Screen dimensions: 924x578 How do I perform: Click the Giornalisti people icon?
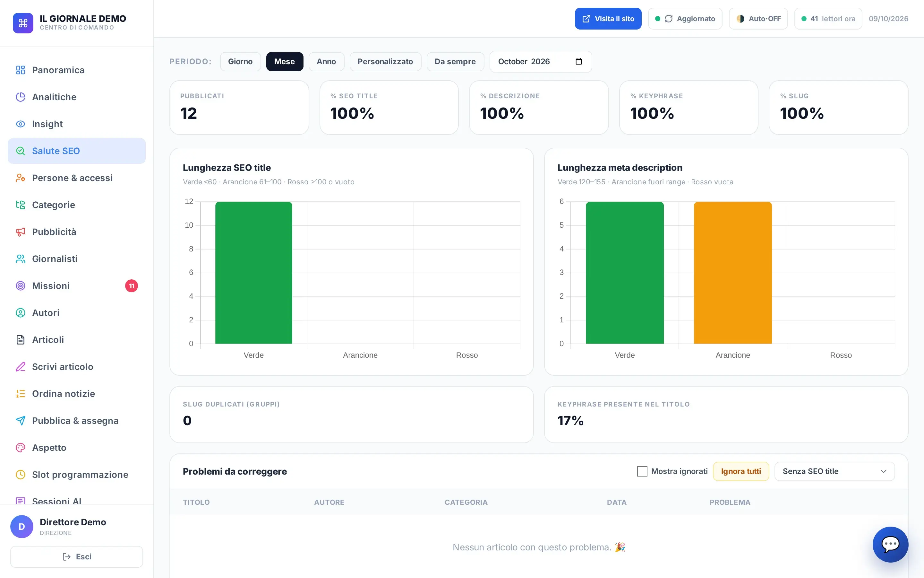point(21,259)
